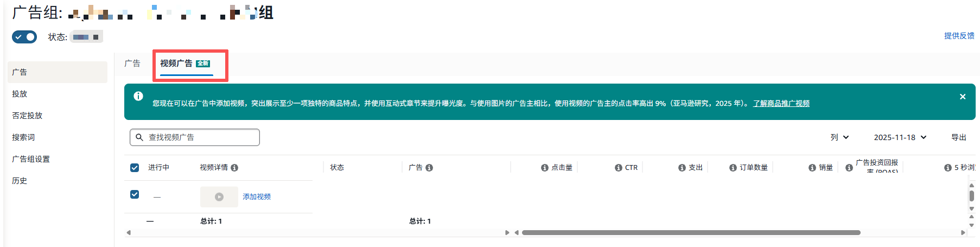This screenshot has height=247, width=980.
Task: Click the info icon before 点击量
Action: (x=544, y=168)
